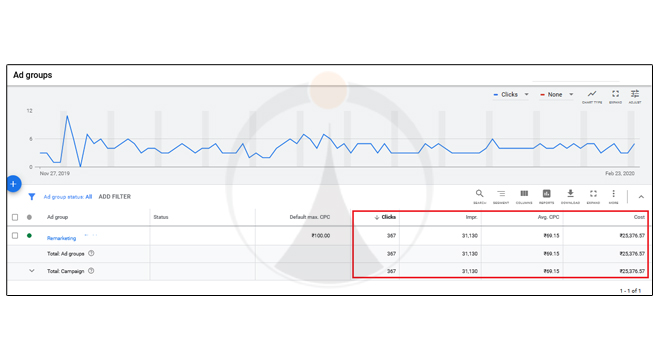Click Ad group status: All filter
Image resolution: width=658 pixels, height=360 pixels.
[x=68, y=196]
